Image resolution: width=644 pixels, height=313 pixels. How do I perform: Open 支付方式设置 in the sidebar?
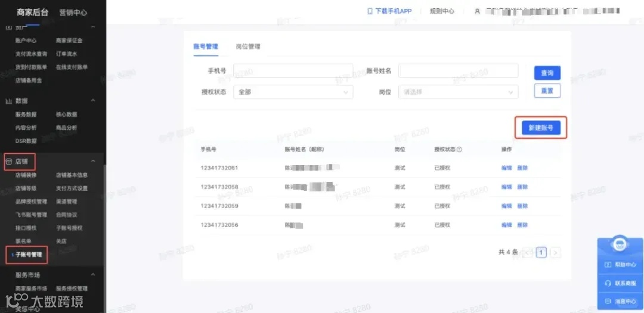coord(72,188)
